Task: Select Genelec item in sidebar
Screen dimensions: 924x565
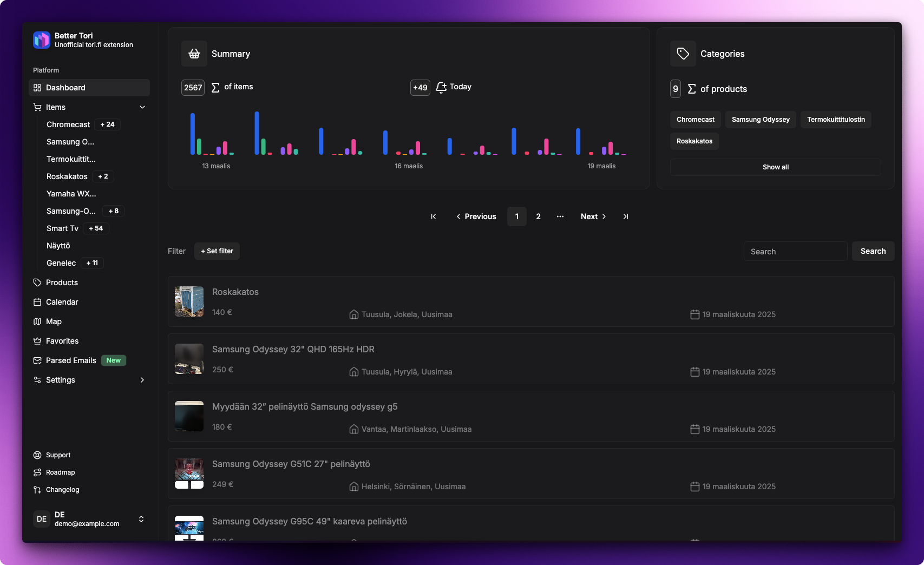Action: click(61, 263)
